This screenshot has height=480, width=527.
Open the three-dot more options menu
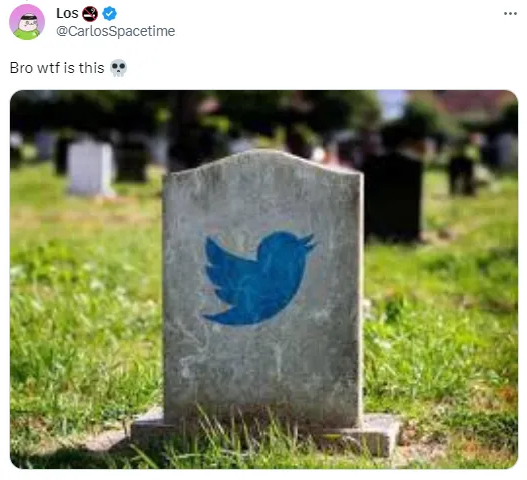pos(510,14)
